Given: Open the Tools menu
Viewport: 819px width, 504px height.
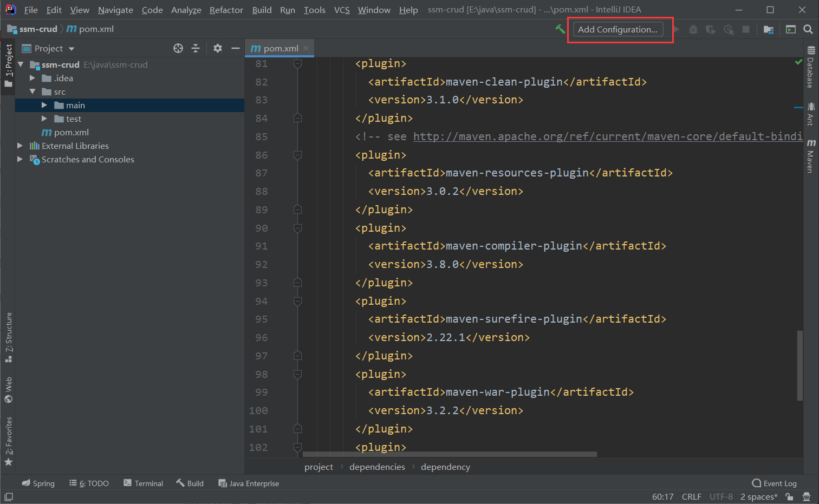Looking at the screenshot, I should click(315, 10).
